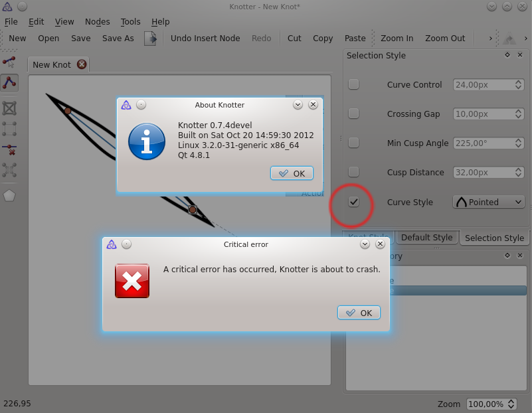Screen dimensions: 532x413
Task: Adjust the Min Cusp Angle spinner arrows
Action: 518,143
